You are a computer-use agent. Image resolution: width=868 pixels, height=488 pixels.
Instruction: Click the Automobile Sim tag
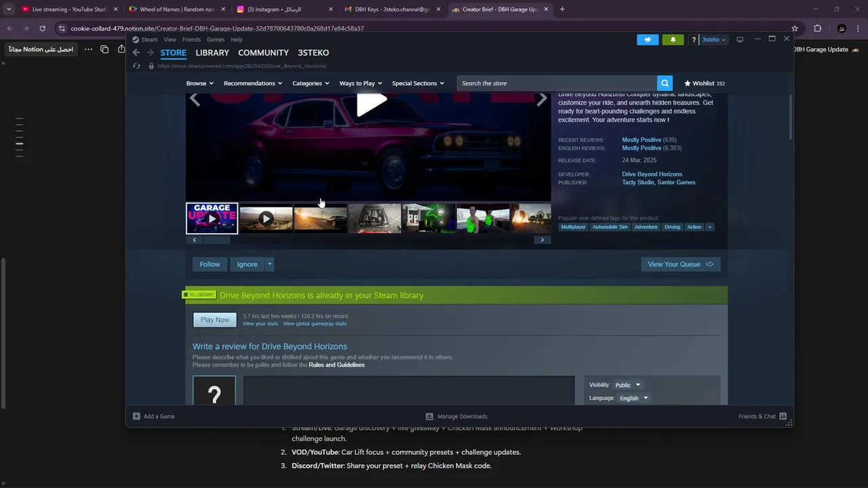(610, 227)
